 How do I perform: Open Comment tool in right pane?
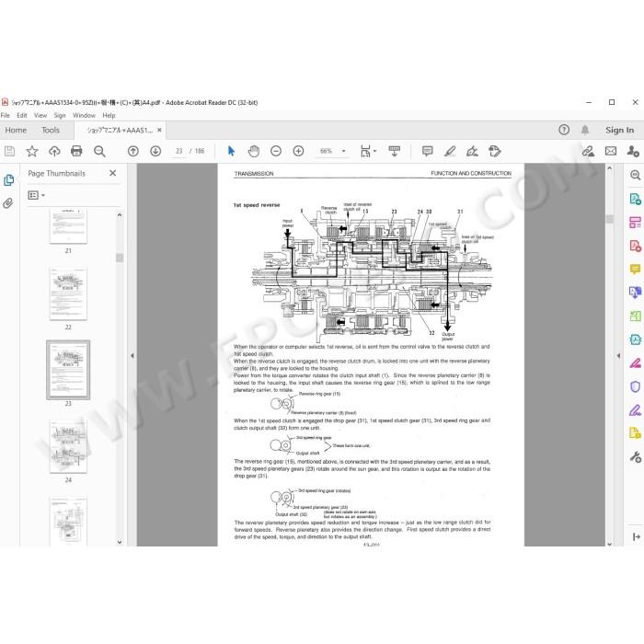click(635, 270)
